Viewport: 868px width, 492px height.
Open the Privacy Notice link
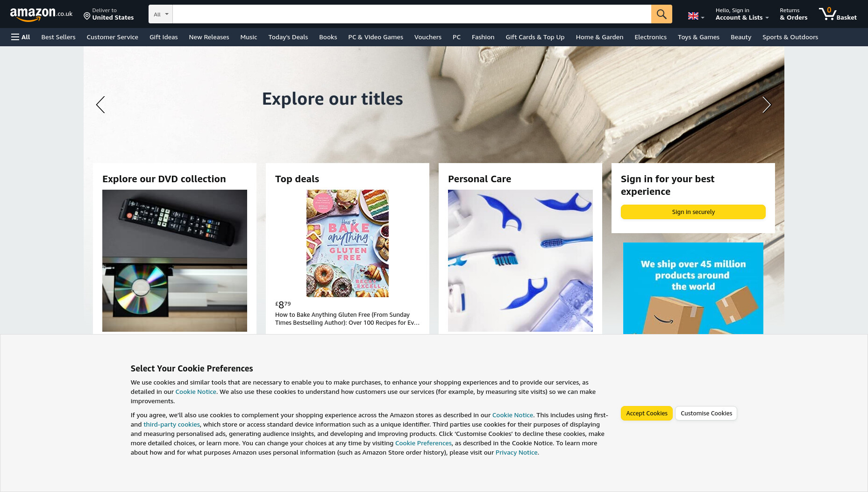(516, 452)
